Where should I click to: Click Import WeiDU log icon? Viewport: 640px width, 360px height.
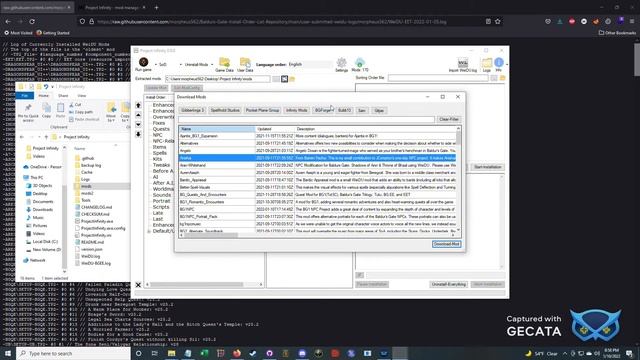462,62
